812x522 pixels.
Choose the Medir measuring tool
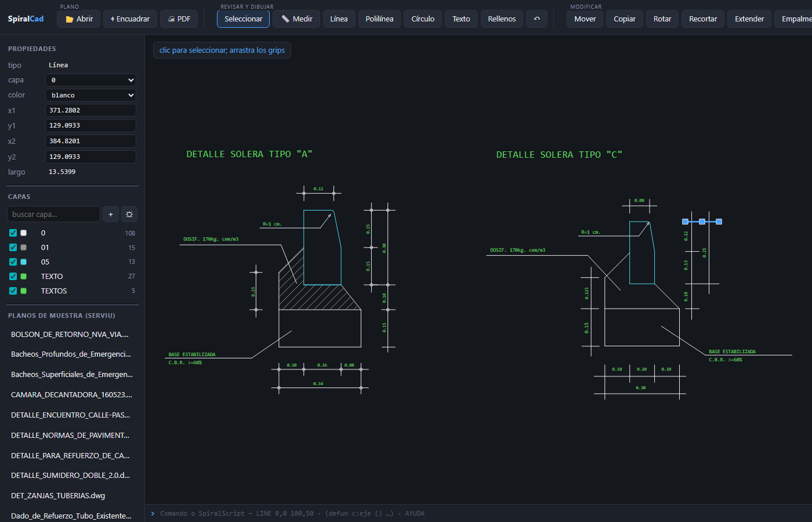pyautogui.click(x=296, y=19)
